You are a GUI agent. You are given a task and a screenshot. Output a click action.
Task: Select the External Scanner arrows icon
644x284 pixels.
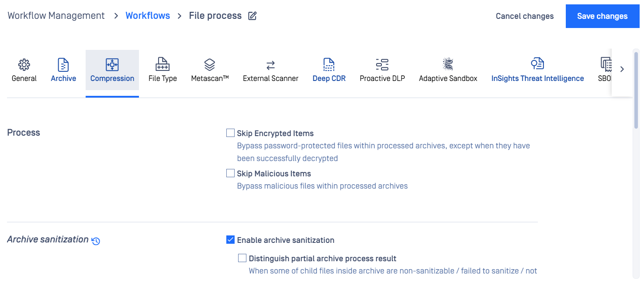270,65
